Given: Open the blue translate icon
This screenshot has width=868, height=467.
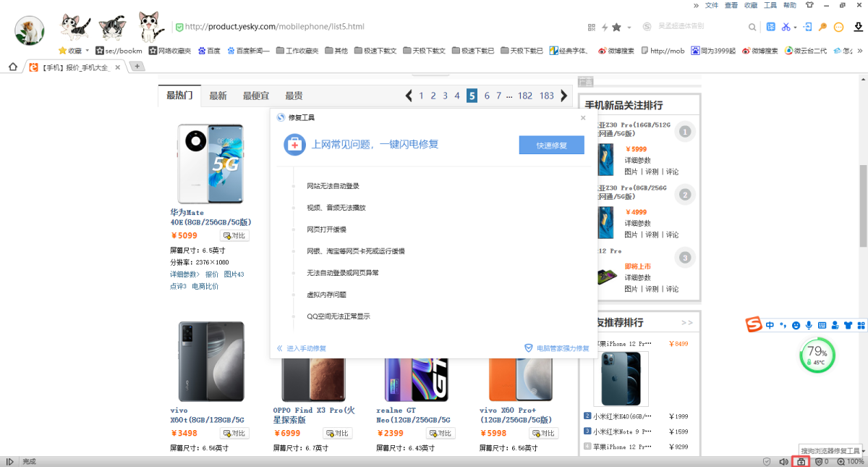Looking at the screenshot, I should (x=771, y=27).
